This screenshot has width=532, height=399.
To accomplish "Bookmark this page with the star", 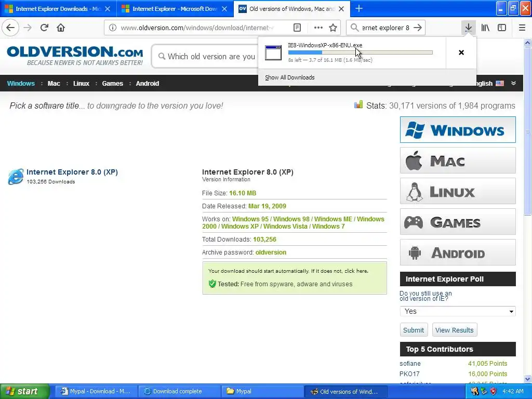I will (x=333, y=28).
